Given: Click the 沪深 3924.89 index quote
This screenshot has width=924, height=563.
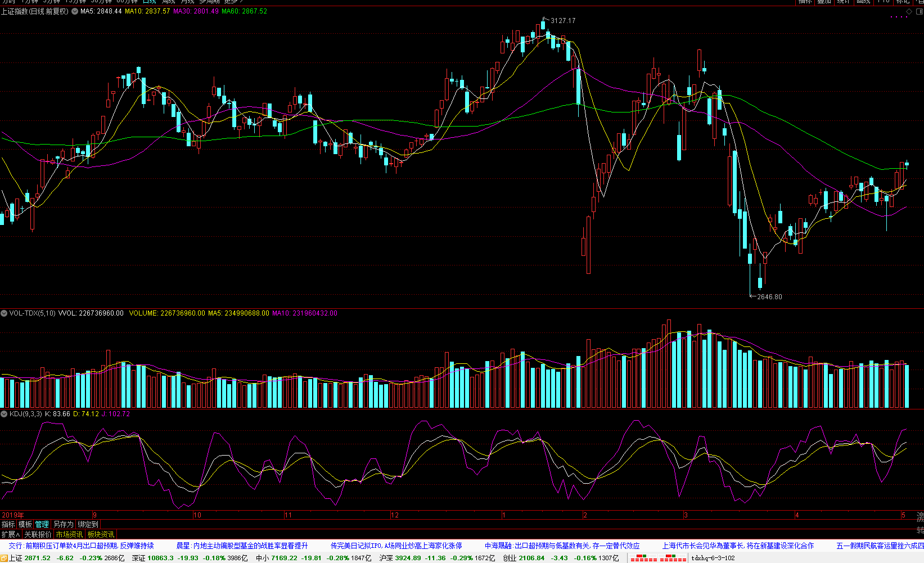Looking at the screenshot, I should pos(438,558).
